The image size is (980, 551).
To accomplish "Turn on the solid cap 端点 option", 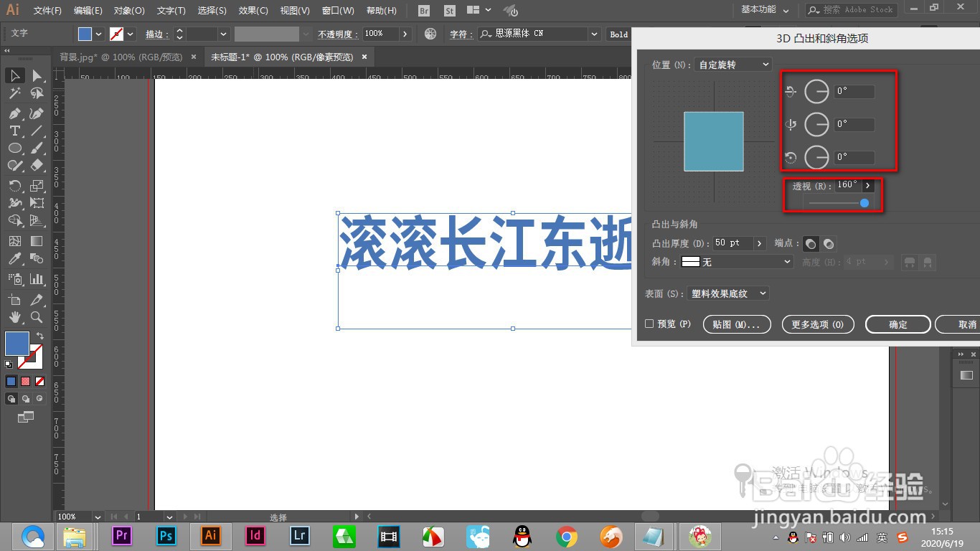I will pos(811,244).
